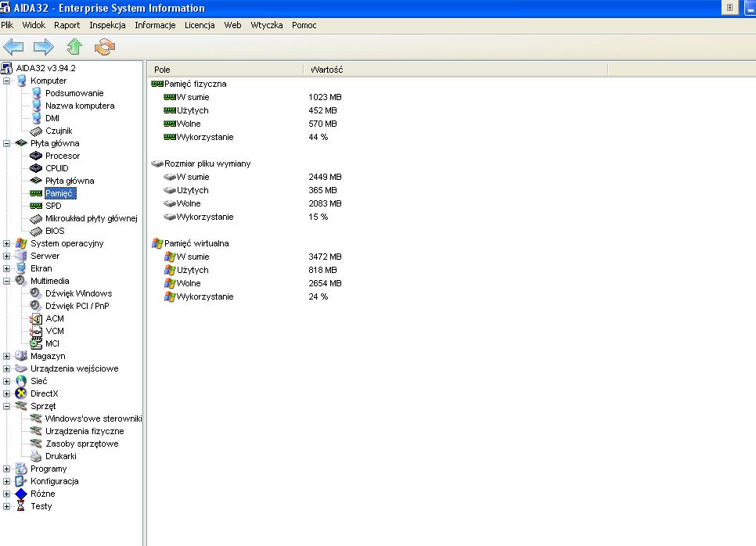Image resolution: width=756 pixels, height=546 pixels.
Task: Click the Drukarki printer icon
Action: click(x=36, y=456)
